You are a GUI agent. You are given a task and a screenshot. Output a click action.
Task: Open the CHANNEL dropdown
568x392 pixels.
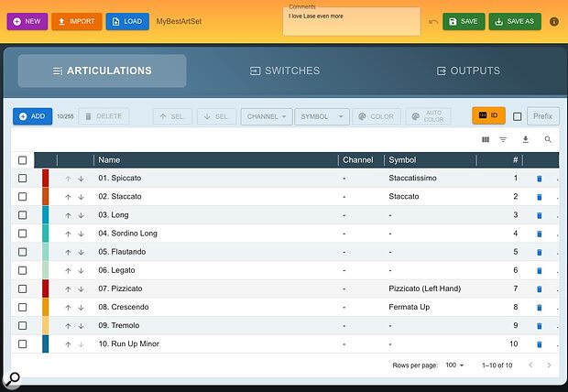tap(266, 116)
